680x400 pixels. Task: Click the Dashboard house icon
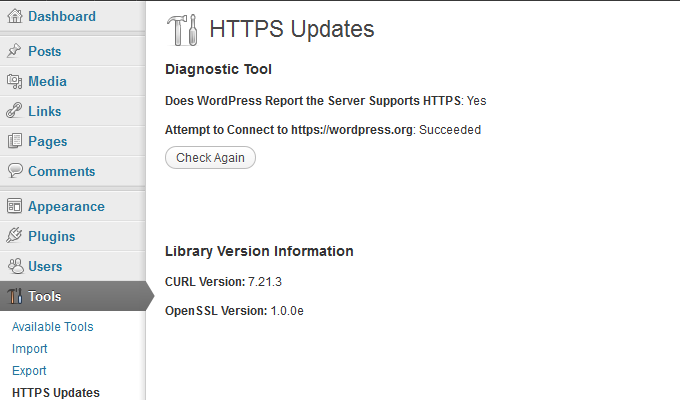[x=14, y=16]
